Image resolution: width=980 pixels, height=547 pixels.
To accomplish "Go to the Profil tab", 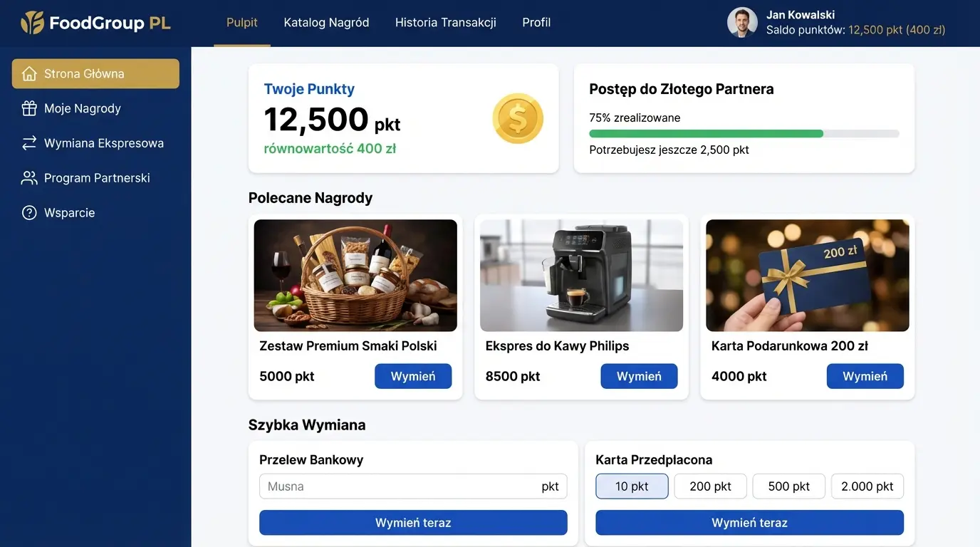I will 536,23.
